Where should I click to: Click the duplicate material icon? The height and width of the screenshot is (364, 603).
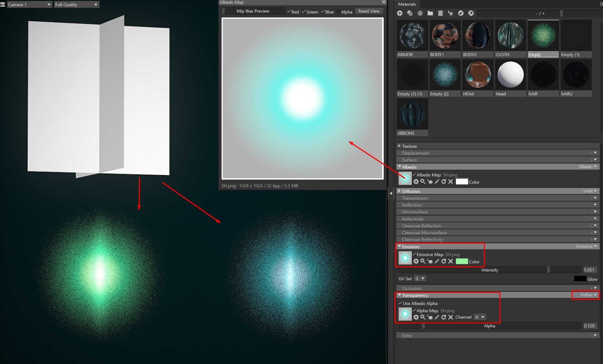click(x=410, y=13)
